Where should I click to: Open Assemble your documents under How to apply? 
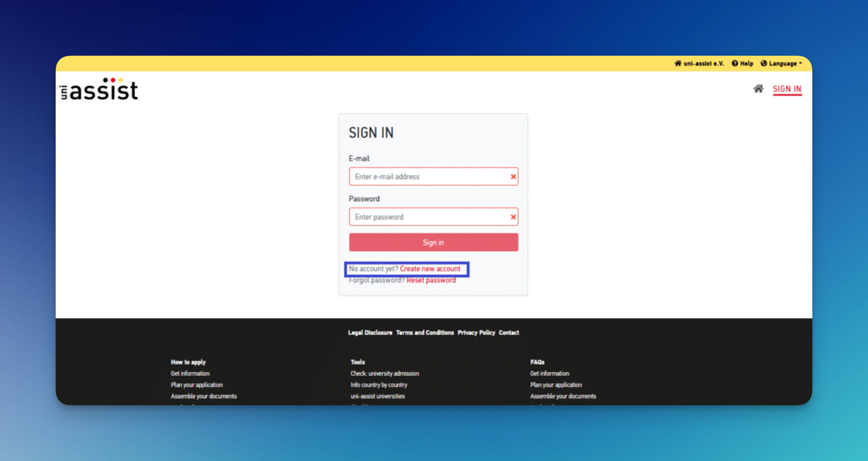tap(203, 396)
